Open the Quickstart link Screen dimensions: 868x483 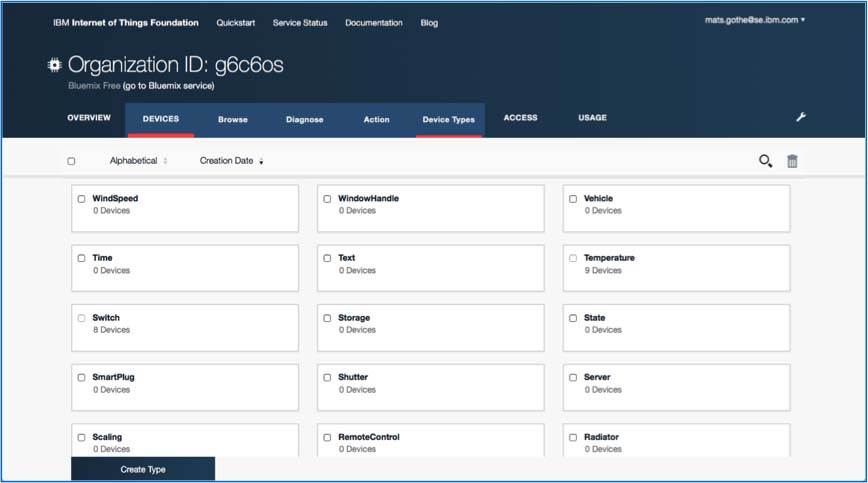point(236,23)
